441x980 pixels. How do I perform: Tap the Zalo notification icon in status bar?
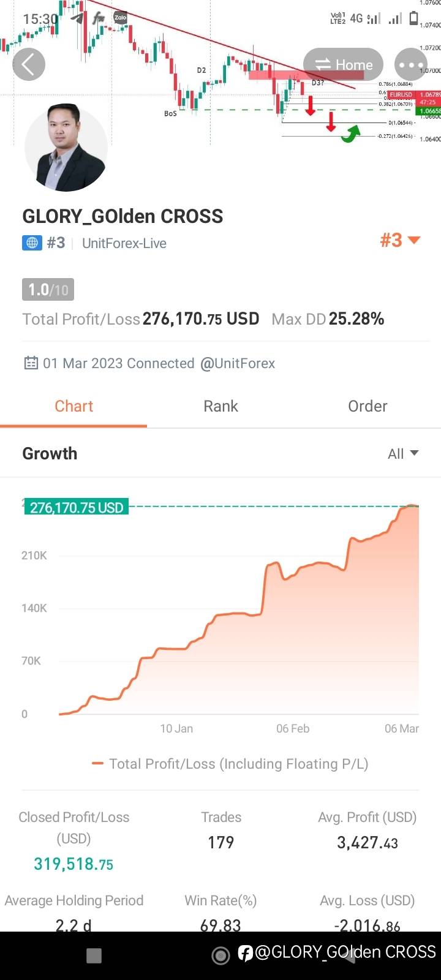tap(120, 18)
